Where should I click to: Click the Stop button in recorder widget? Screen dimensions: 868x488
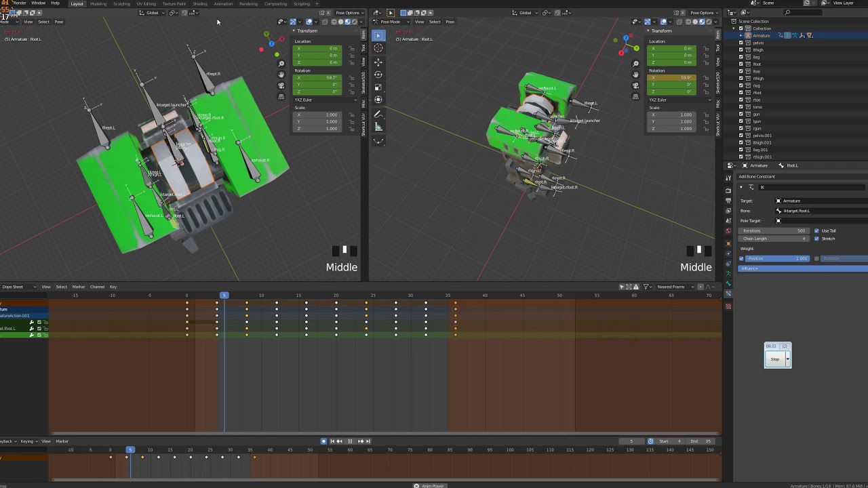[x=774, y=359]
